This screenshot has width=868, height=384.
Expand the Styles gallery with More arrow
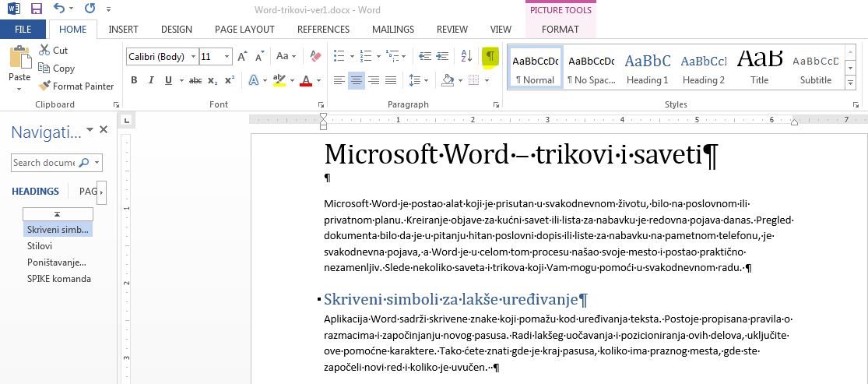click(x=851, y=83)
